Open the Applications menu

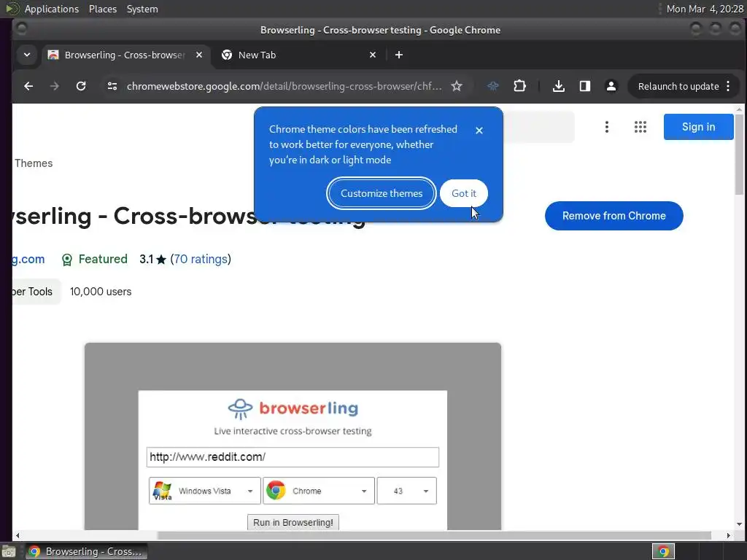(52, 9)
